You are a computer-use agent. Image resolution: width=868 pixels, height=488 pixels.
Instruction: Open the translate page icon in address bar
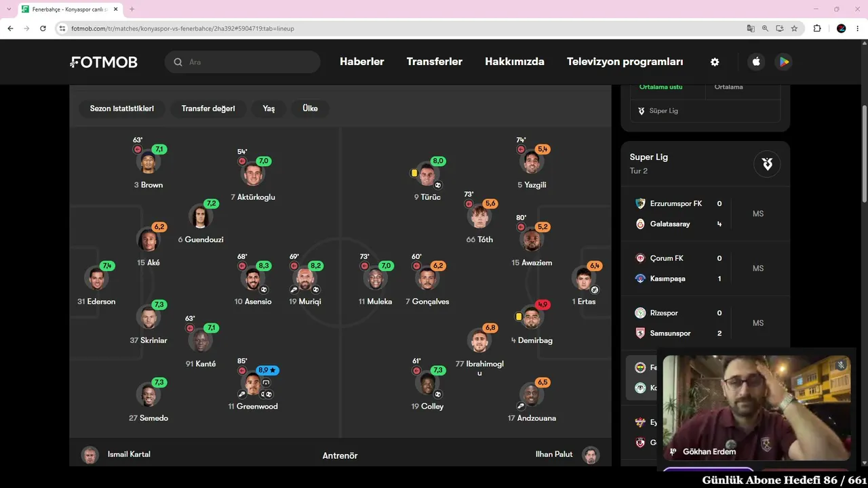(x=751, y=28)
